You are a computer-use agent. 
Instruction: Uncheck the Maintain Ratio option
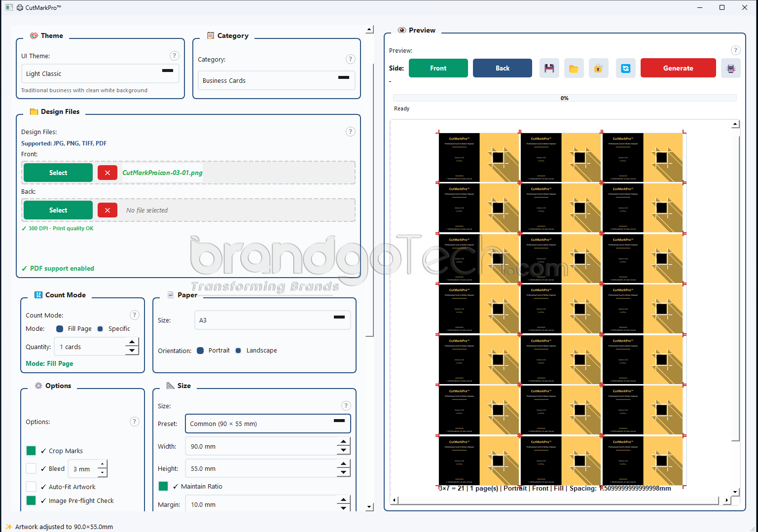[x=163, y=486]
